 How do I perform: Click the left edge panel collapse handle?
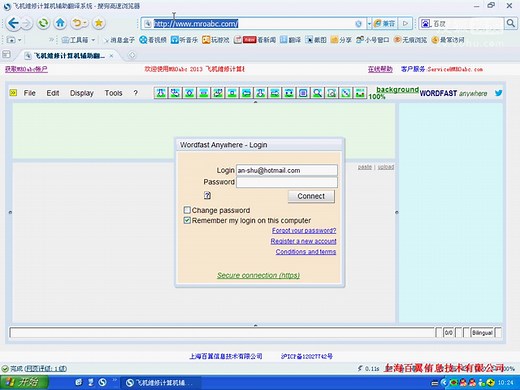pyautogui.click(x=10, y=212)
